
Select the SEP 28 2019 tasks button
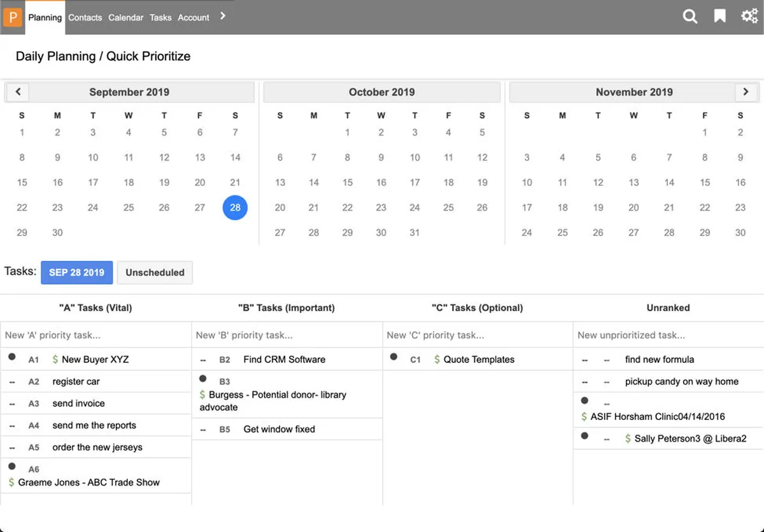(x=76, y=272)
